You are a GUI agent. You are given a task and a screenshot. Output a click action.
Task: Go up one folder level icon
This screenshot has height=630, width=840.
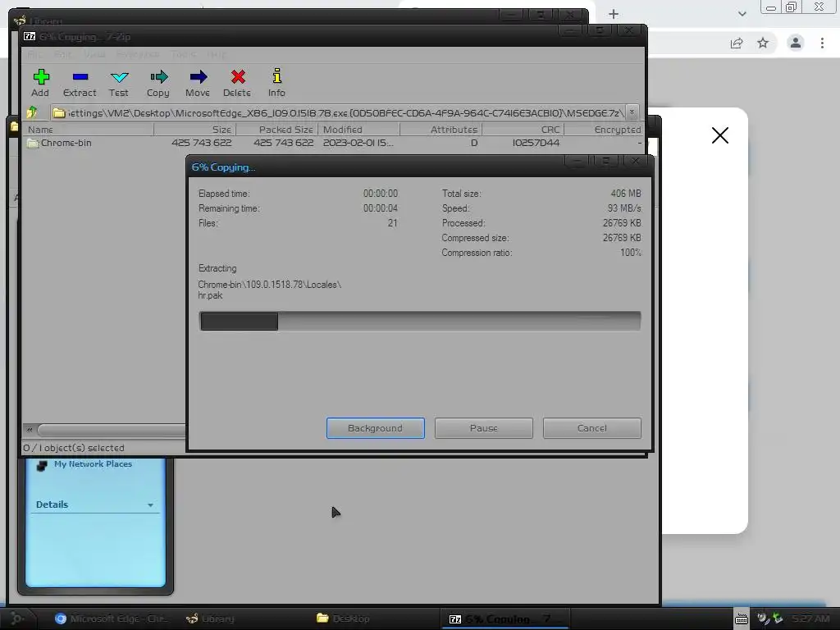(32, 112)
